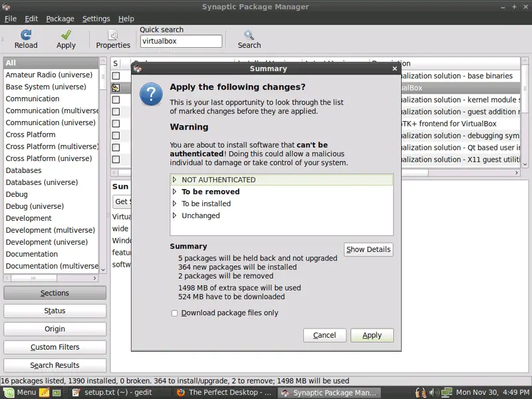Click the marked VirtualBox package checkbox
This screenshot has height=399, width=532.
click(x=116, y=88)
